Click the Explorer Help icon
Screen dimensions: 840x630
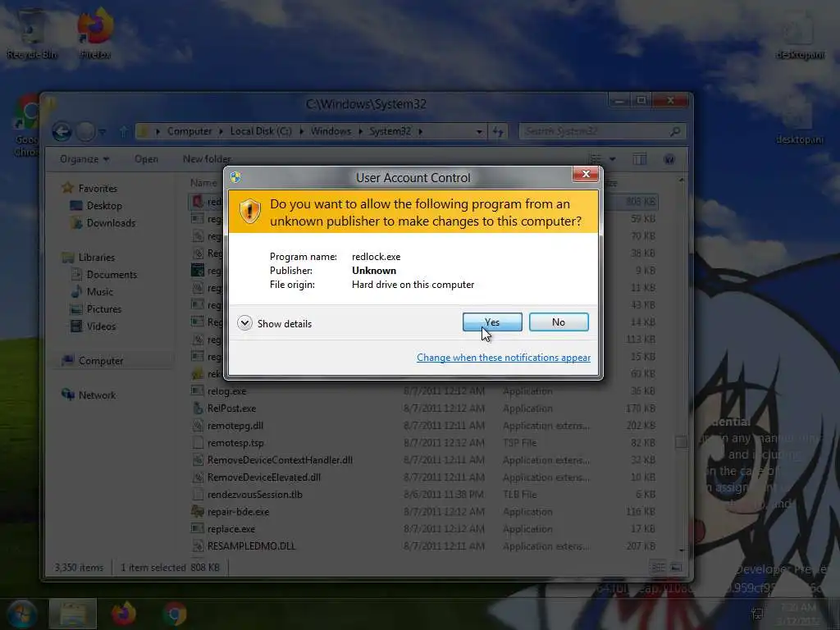669,159
